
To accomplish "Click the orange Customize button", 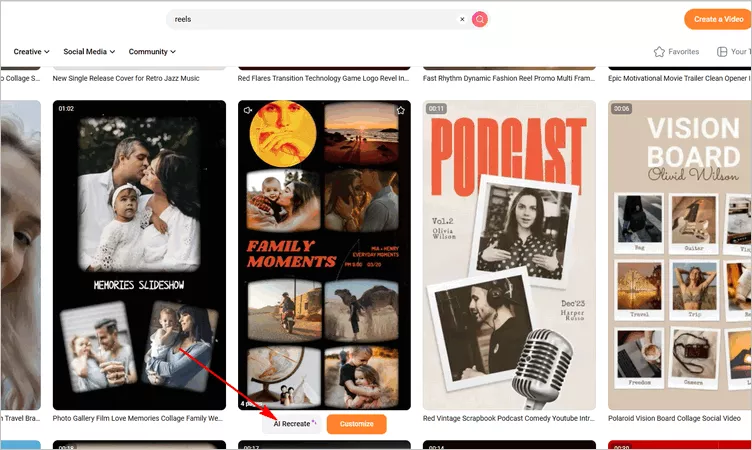I will [356, 424].
